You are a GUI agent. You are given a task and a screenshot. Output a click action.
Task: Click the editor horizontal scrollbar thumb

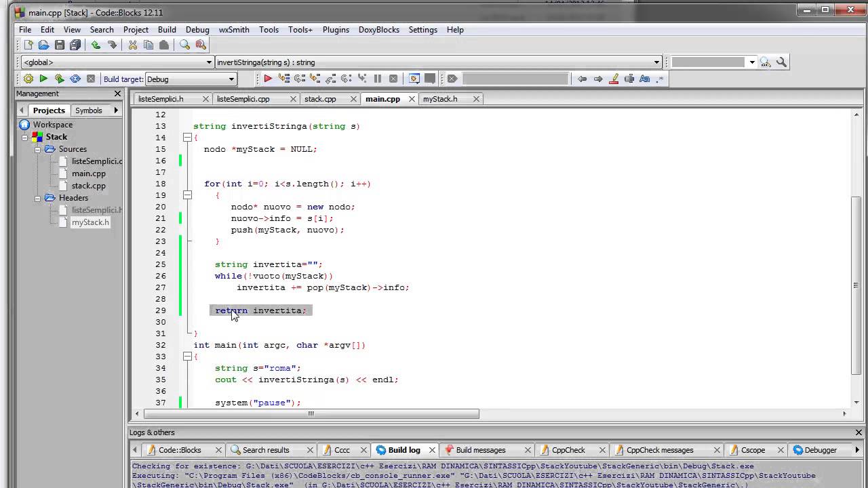tap(311, 413)
